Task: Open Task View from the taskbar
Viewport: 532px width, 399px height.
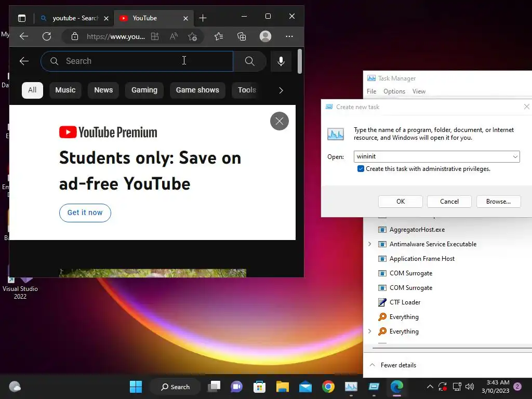Action: (214, 387)
